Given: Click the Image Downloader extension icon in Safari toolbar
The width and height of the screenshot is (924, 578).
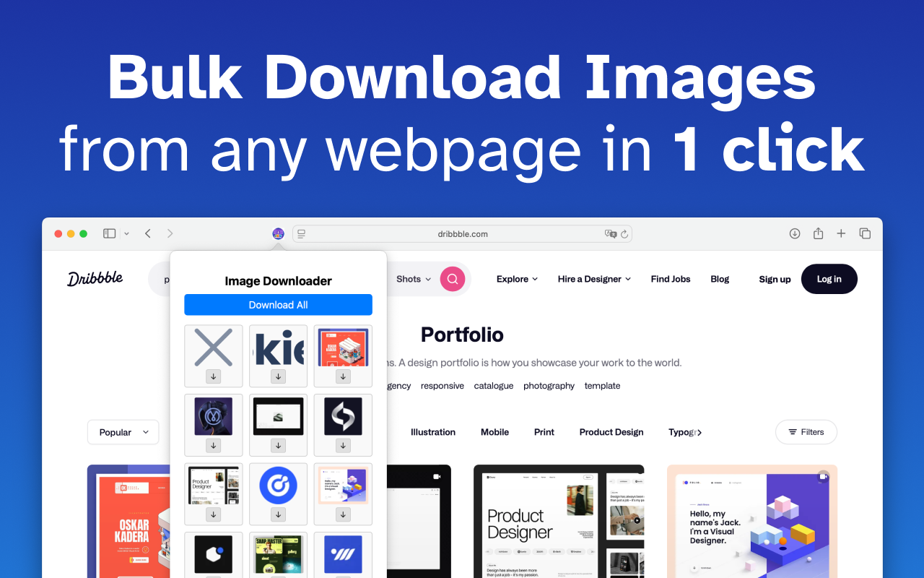Looking at the screenshot, I should (x=278, y=233).
